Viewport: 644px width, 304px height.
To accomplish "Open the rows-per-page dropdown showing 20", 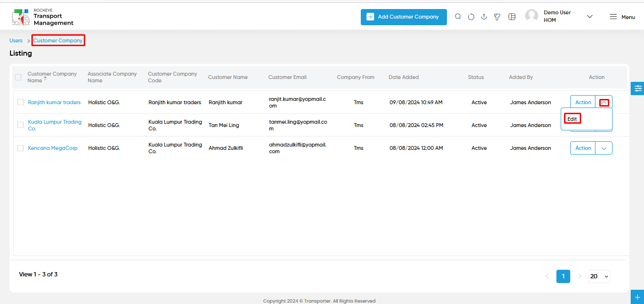I will [x=599, y=276].
